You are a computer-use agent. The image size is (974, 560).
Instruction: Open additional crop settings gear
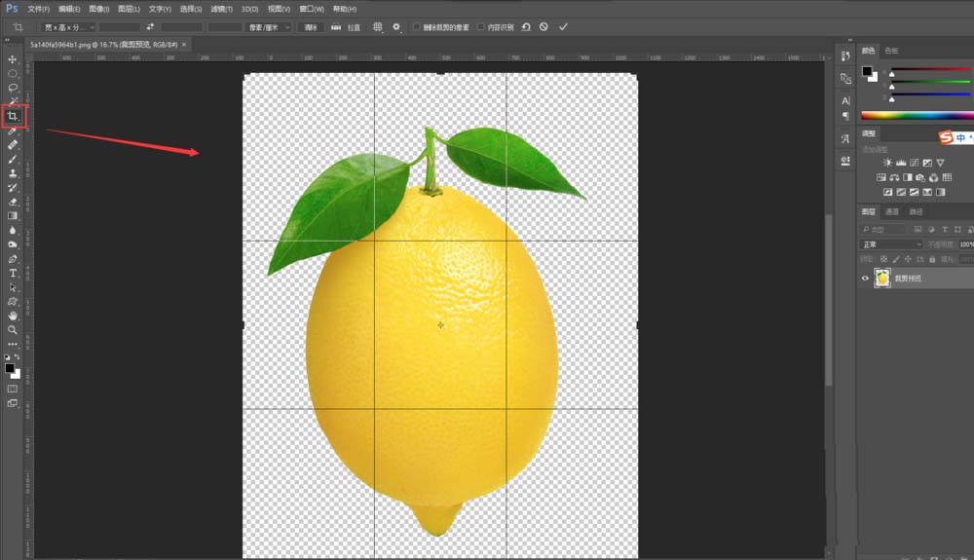[396, 27]
